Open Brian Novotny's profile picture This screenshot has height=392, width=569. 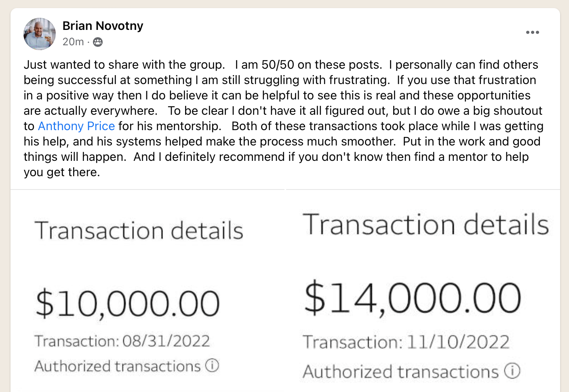40,34
